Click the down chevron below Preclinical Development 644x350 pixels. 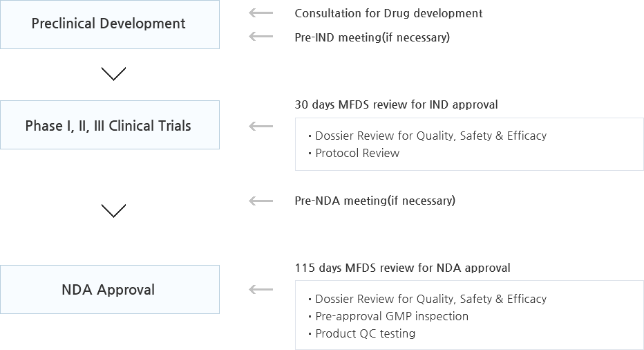pos(114,74)
